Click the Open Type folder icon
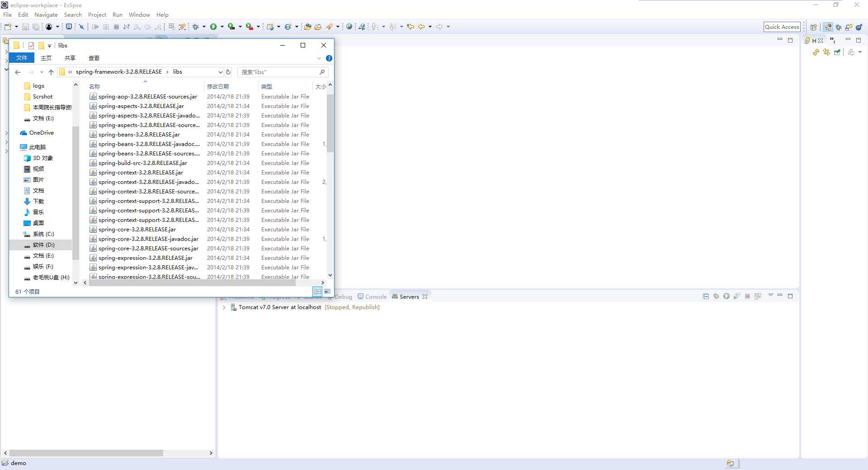The height and width of the screenshot is (470, 868). [x=307, y=27]
